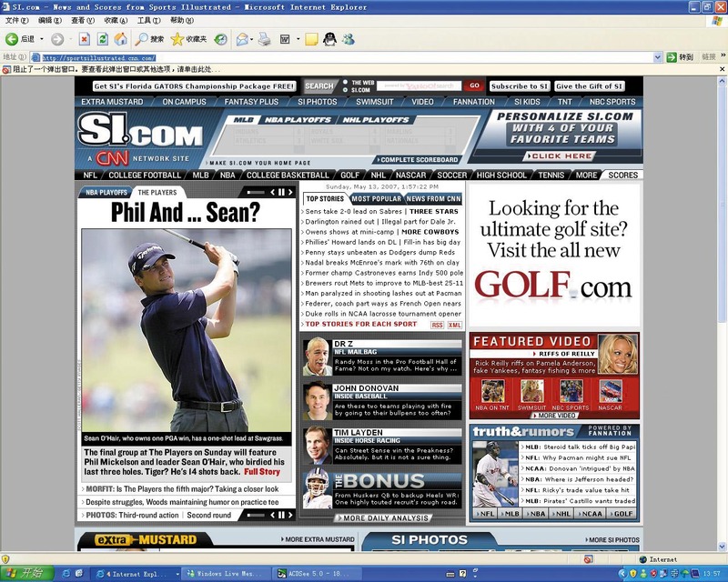The width and height of the screenshot is (728, 582).
Task: Click the red GO search button
Action: tap(474, 85)
